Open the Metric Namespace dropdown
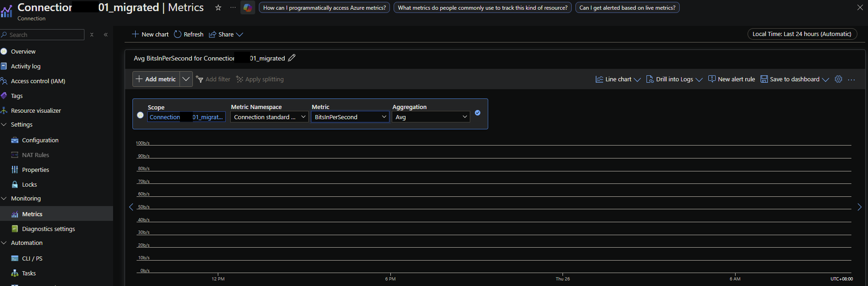 pyautogui.click(x=270, y=117)
